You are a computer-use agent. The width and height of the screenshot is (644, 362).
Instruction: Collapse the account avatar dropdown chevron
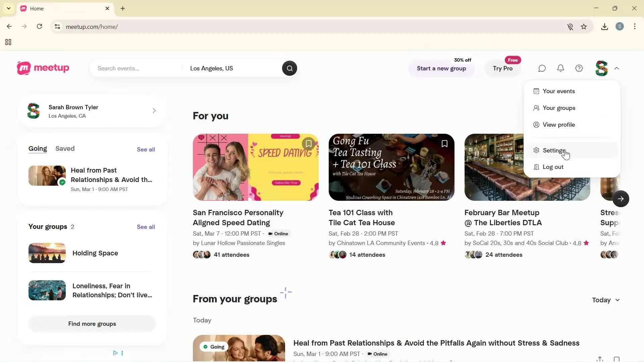point(617,68)
